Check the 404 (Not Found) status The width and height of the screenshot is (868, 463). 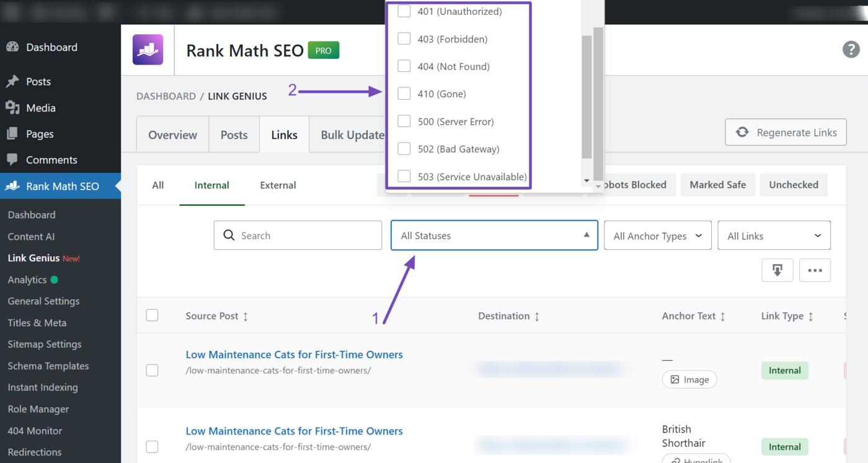(x=404, y=66)
